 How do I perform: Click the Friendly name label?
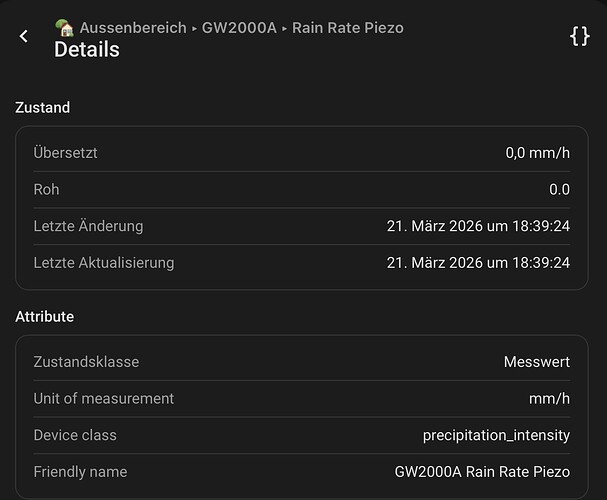pos(80,472)
